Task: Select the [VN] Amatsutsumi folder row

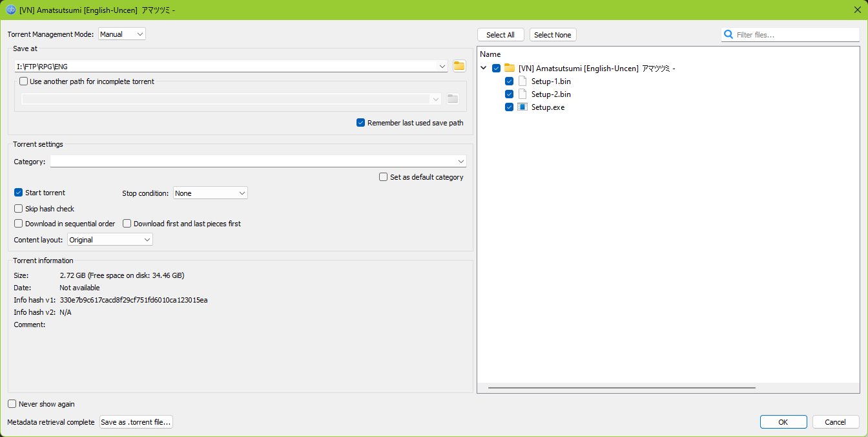Action: [x=597, y=69]
